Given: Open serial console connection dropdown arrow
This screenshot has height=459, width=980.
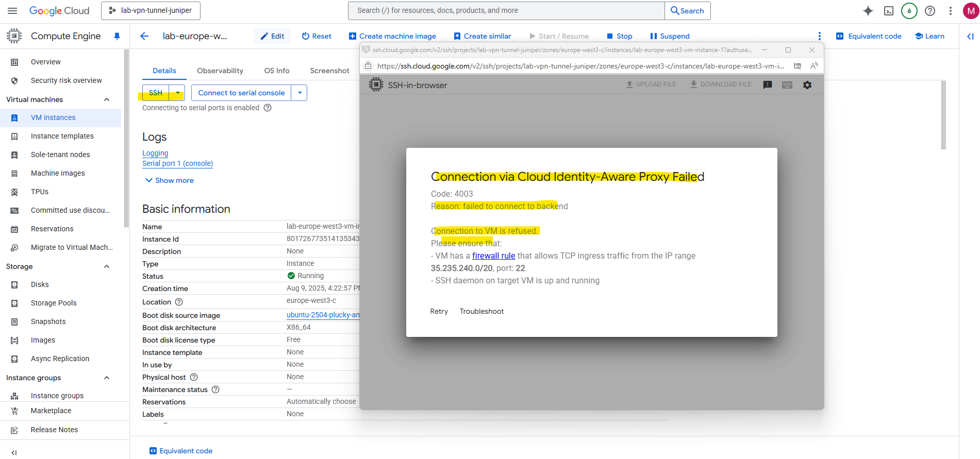Looking at the screenshot, I should (300, 93).
